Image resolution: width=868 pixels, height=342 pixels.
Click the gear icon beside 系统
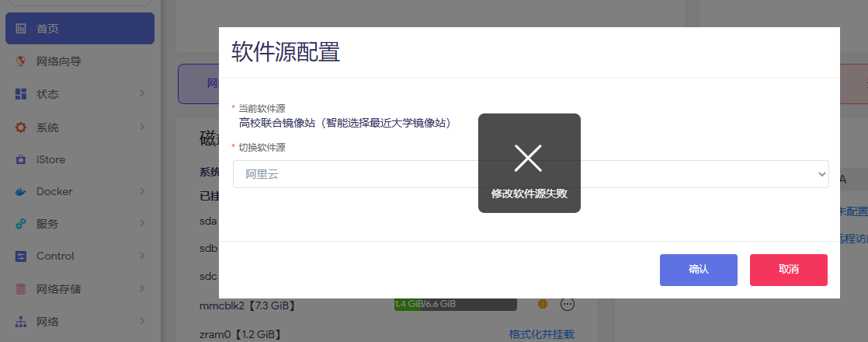click(20, 127)
